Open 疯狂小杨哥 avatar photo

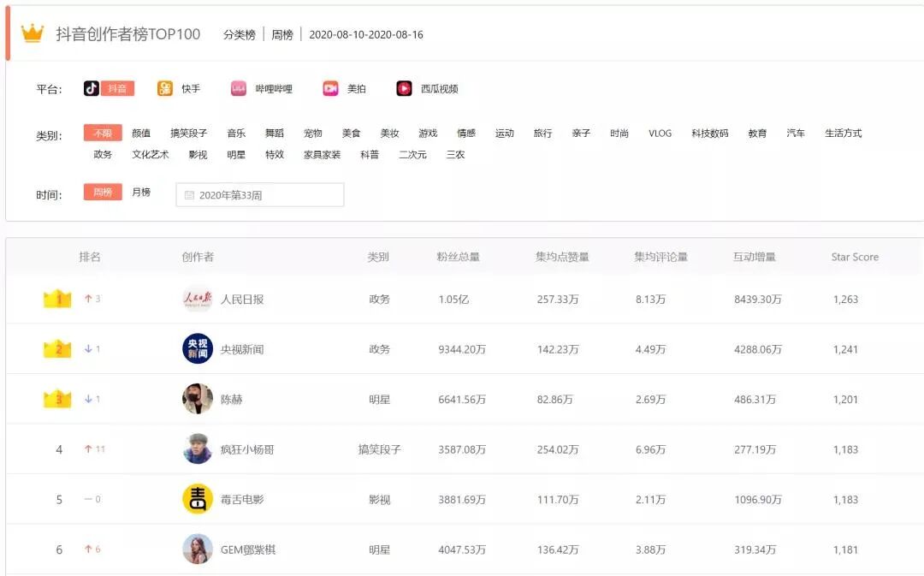point(198,449)
